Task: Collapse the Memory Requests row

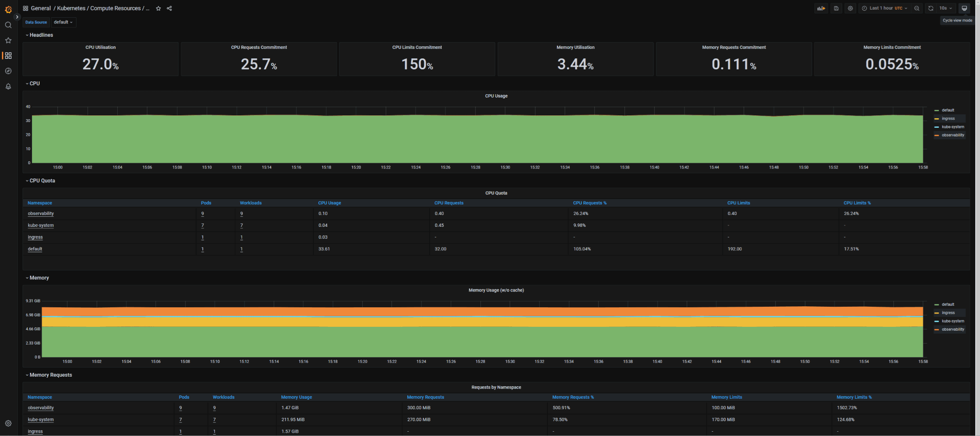Action: point(49,375)
